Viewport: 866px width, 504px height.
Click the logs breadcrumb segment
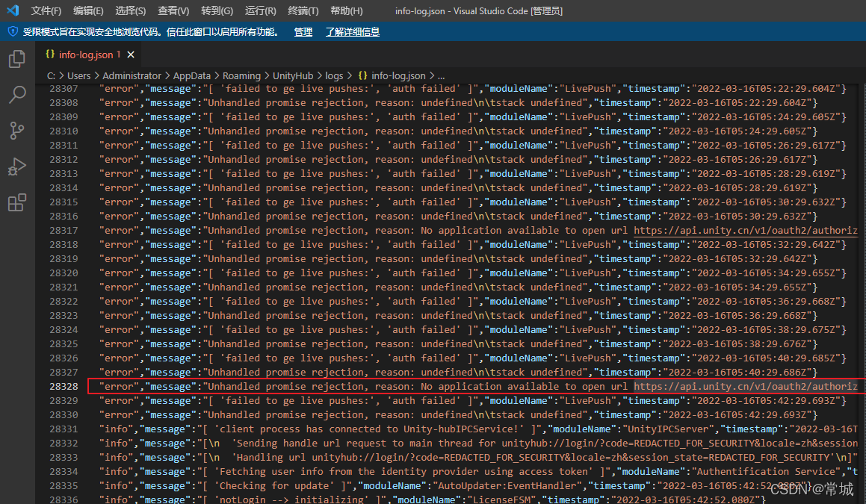334,75
